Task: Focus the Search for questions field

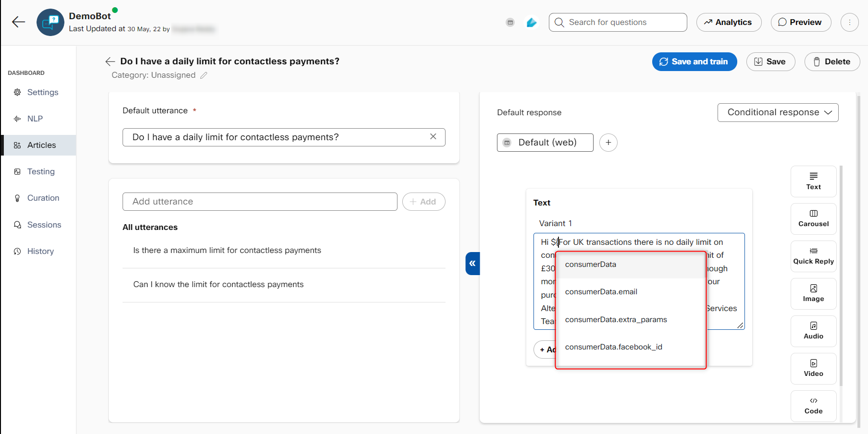Action: [618, 22]
